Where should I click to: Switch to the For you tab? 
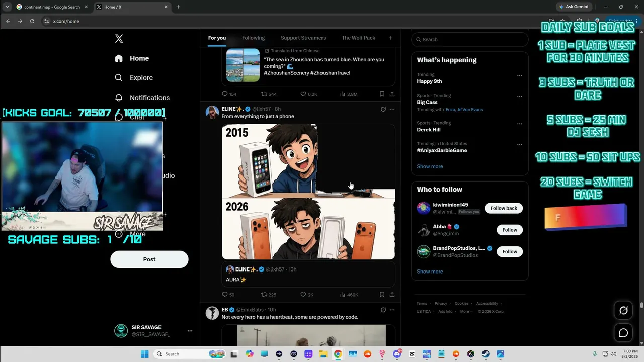click(217, 38)
